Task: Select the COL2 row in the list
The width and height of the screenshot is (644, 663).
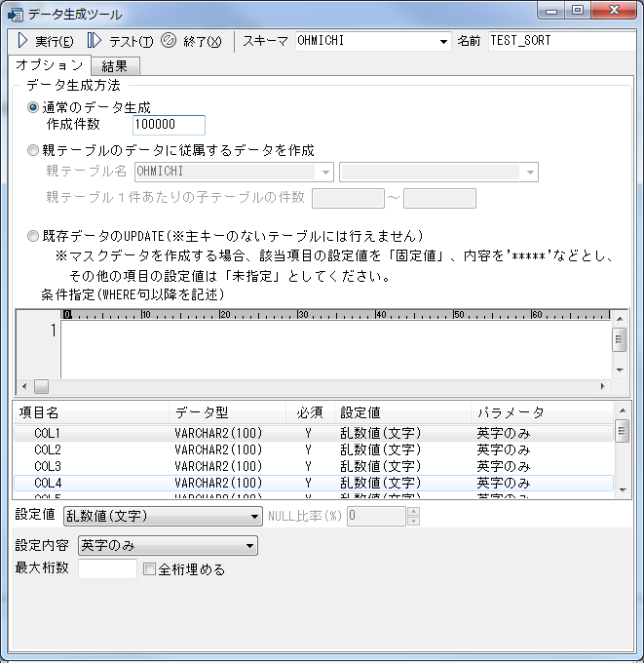Action: [48, 449]
